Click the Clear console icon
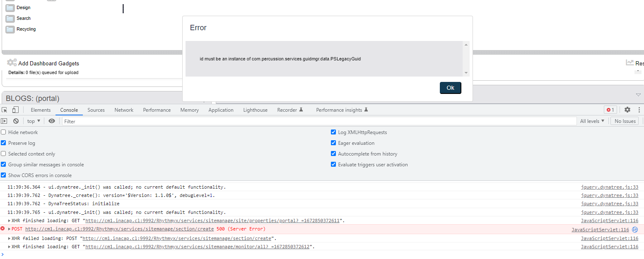This screenshot has height=259, width=644. (x=16, y=121)
